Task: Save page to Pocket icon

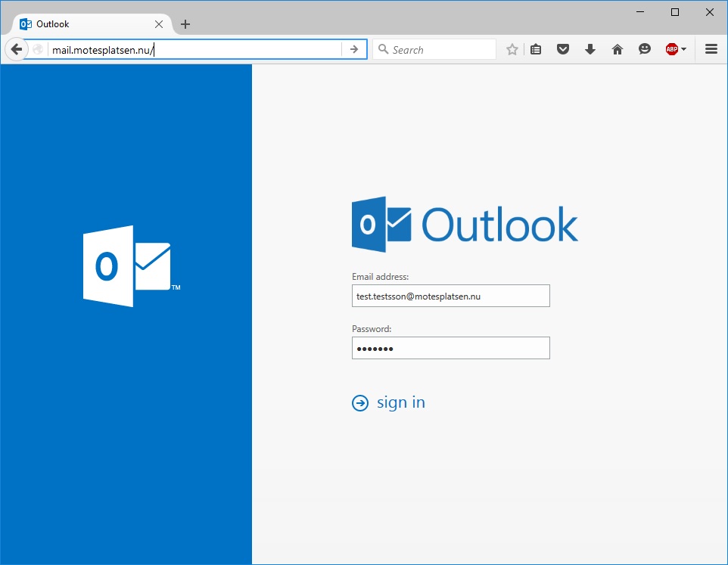Action: click(x=563, y=49)
